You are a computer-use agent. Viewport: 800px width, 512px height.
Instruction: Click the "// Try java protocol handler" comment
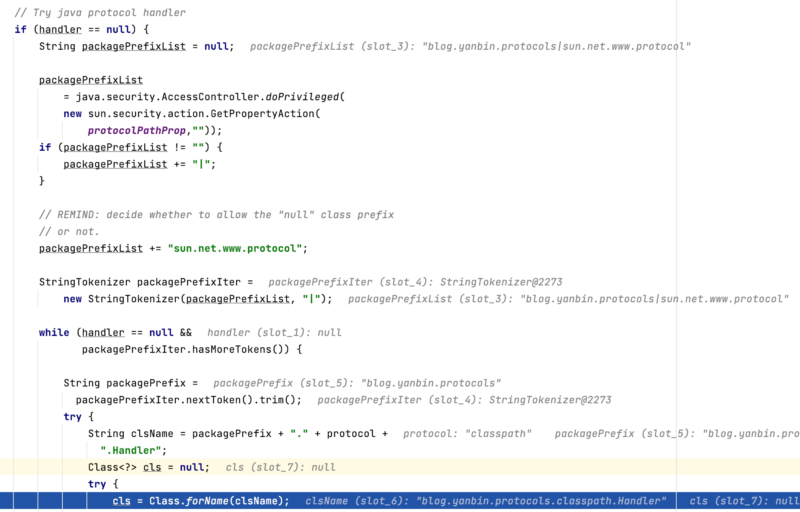pos(99,12)
